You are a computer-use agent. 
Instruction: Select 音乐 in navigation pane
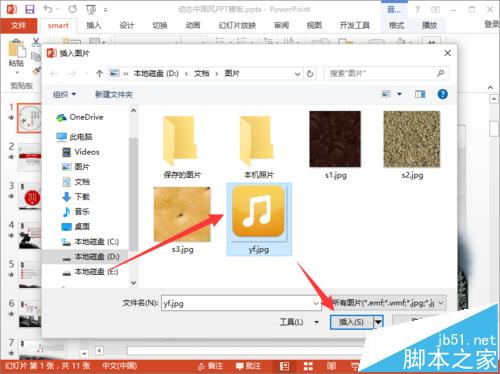click(x=76, y=211)
